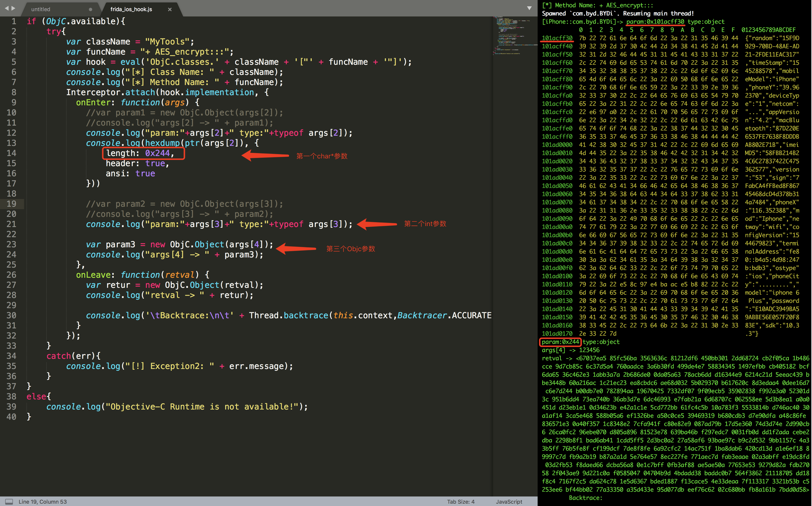The height and width of the screenshot is (506, 812).
Task: Click line number 19 in the gutter
Action: coord(11,204)
